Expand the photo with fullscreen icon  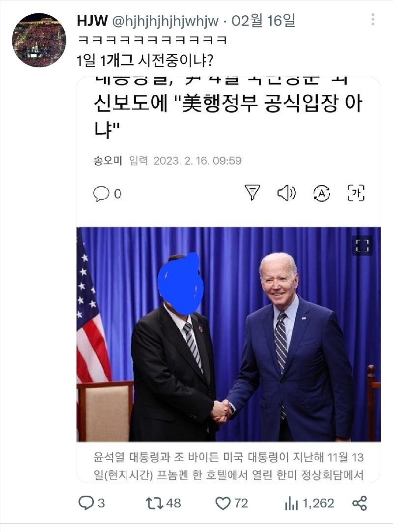tap(362, 245)
